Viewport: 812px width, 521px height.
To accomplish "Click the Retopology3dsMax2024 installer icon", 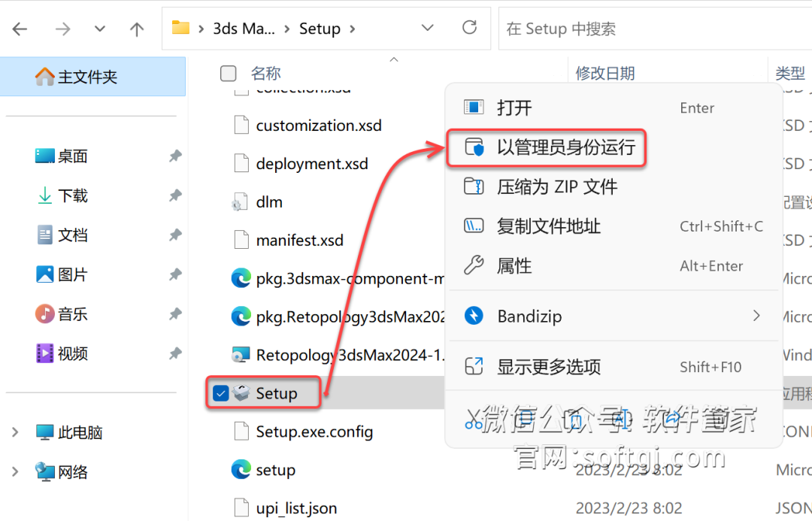I will [241, 355].
